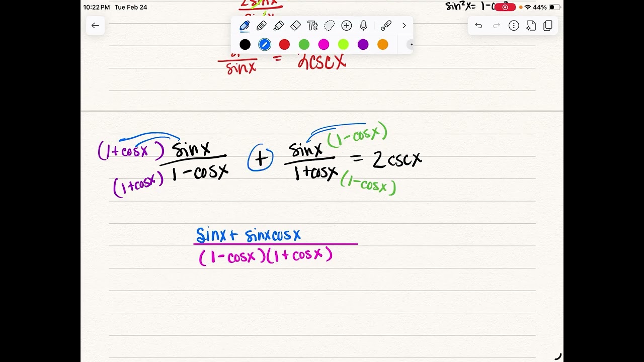Undo the last stroke
The height and width of the screenshot is (362, 644).
[478, 26]
